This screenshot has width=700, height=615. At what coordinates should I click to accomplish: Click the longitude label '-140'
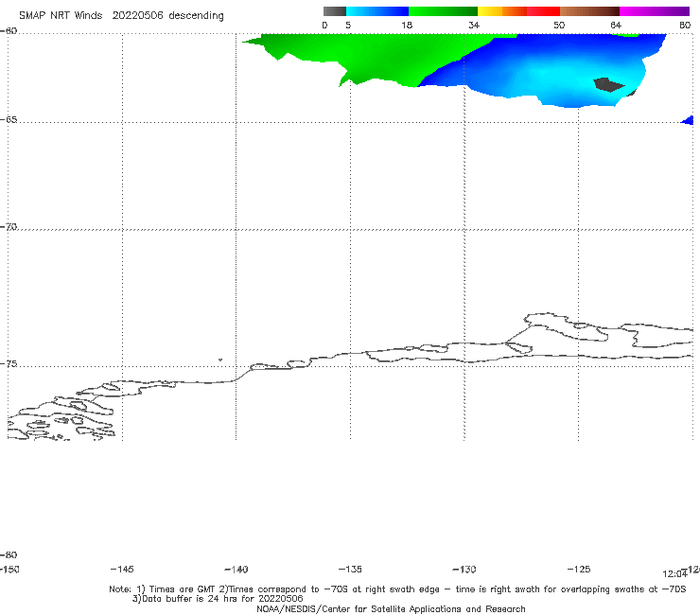236,569
